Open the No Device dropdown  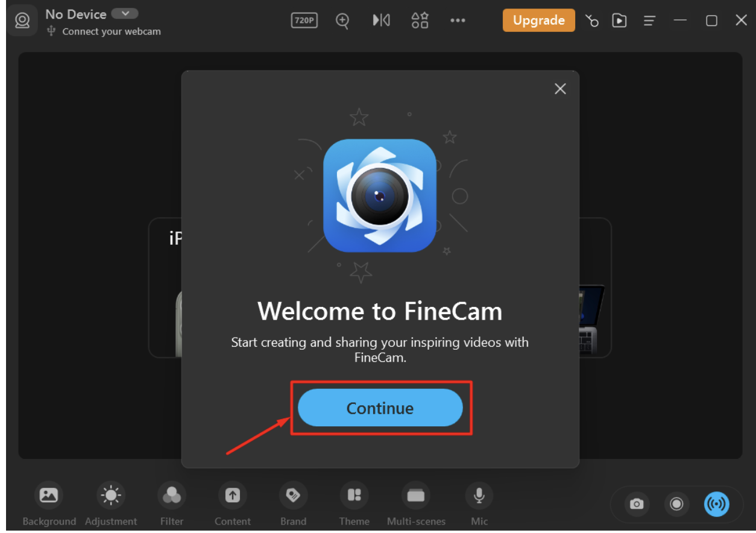pos(125,14)
